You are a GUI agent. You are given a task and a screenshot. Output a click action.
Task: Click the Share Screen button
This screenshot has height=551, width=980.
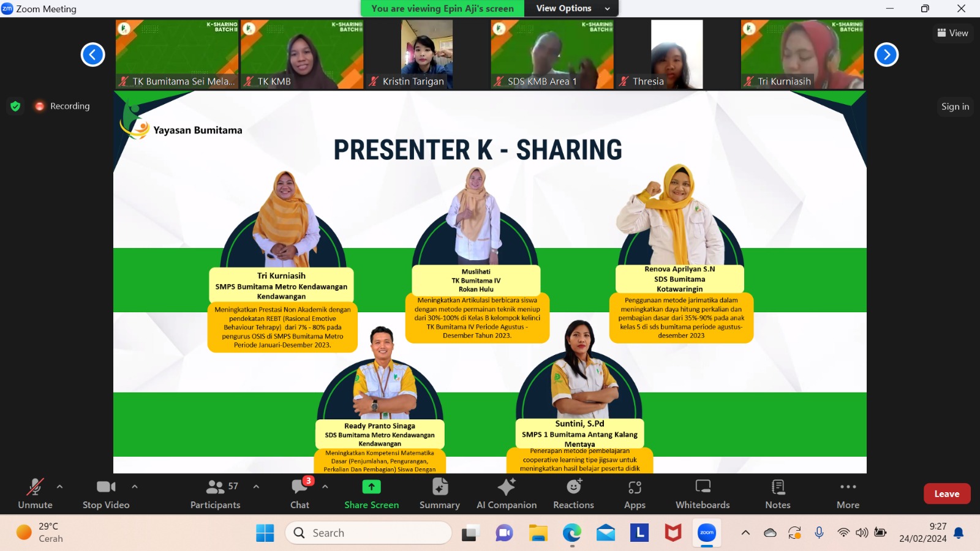[371, 493]
